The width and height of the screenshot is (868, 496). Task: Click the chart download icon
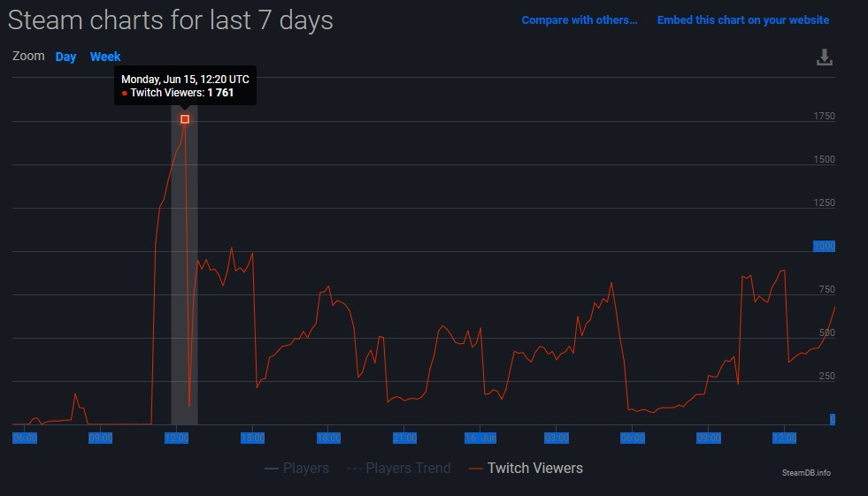click(x=824, y=57)
